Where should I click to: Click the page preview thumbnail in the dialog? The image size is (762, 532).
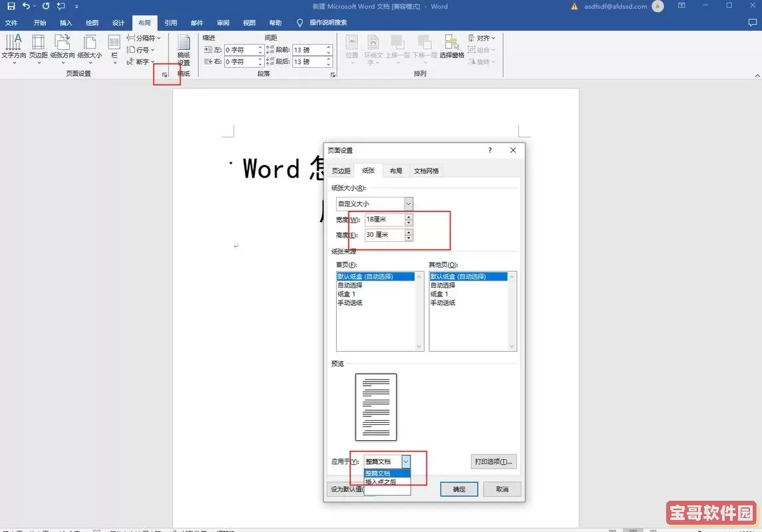375,407
